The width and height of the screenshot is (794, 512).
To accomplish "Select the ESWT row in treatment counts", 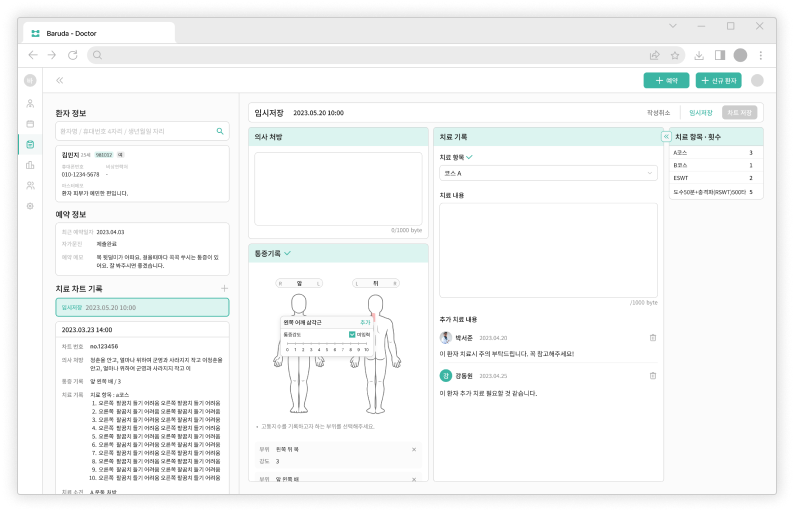I will pos(716,178).
